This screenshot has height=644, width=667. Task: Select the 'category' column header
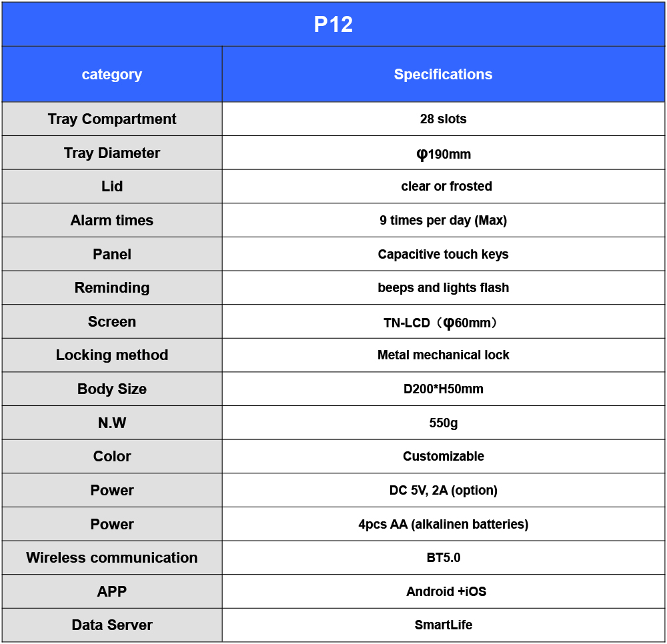coord(112,75)
